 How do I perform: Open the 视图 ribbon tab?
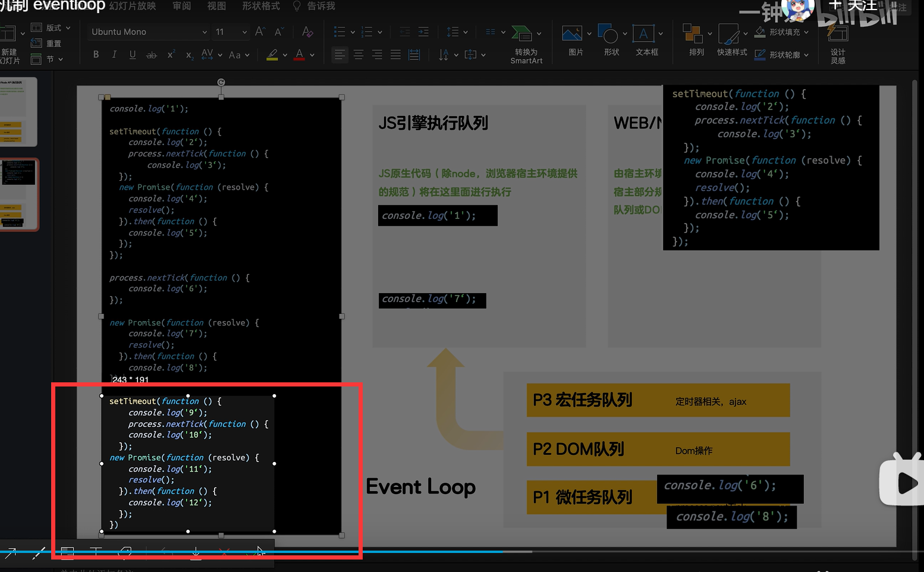pyautogui.click(x=216, y=6)
